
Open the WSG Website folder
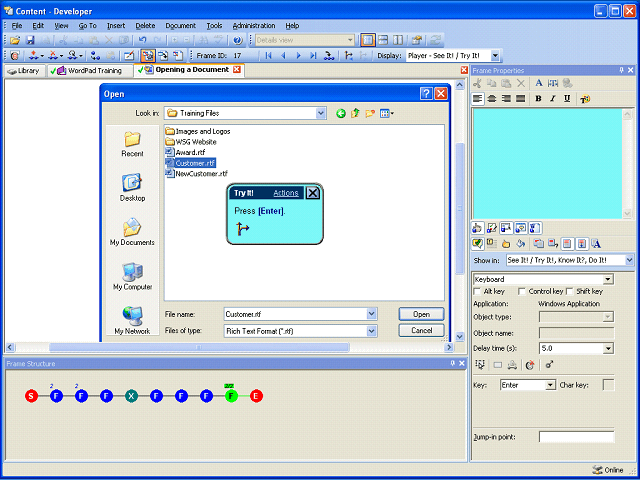tap(191, 142)
